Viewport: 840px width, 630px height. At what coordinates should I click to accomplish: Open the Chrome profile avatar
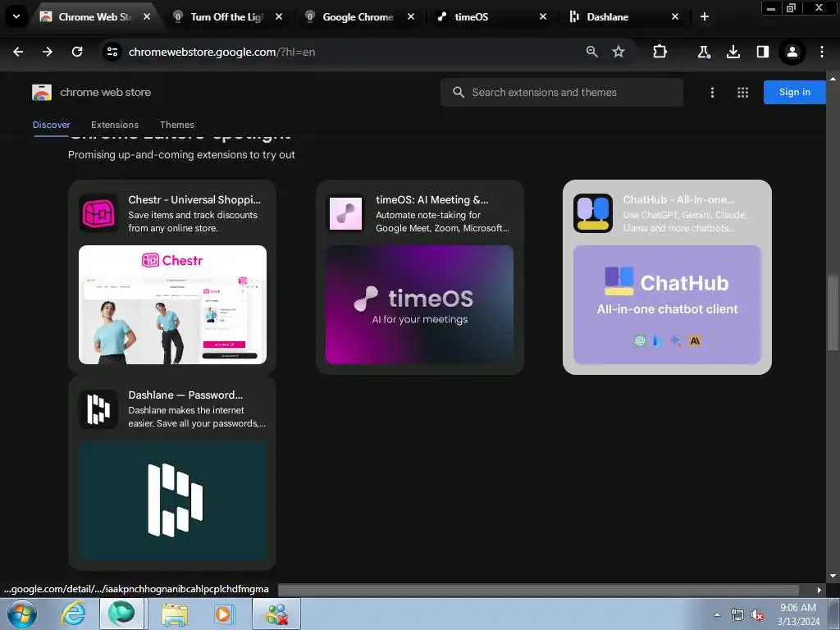pyautogui.click(x=792, y=52)
